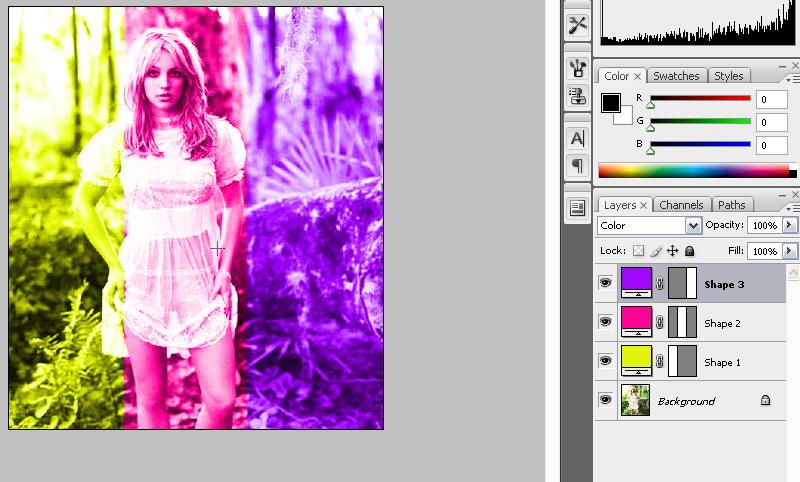The height and width of the screenshot is (482, 800).
Task: Open the Tool Presets panel icon
Action: pos(577,25)
